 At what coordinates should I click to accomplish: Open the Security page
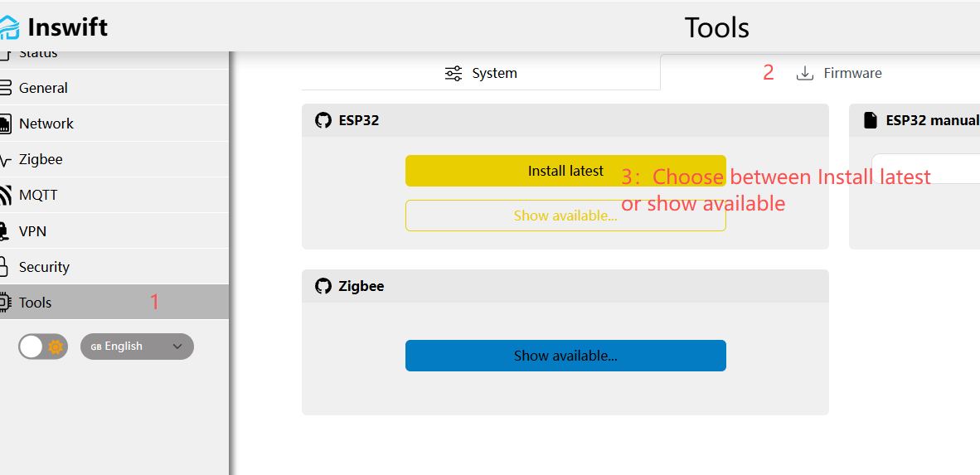(x=114, y=267)
